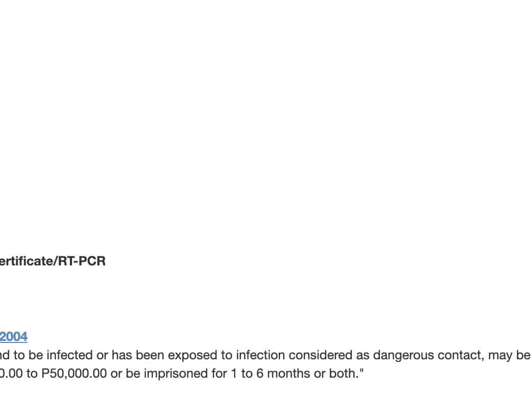Click the word 'exposed' in the paragraph
This screenshot has width=532, height=393.
[202, 355]
